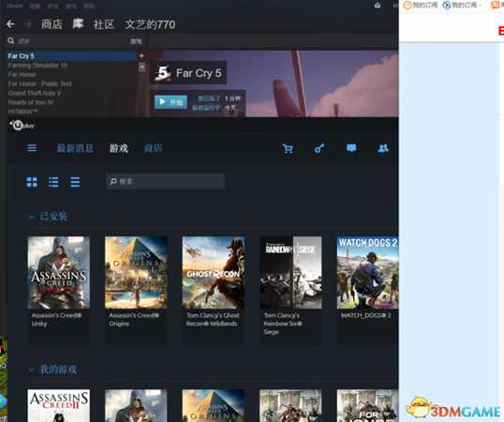The image size is (504, 422).
Task: Click the Far Cry 5 play button
Action: coord(170,102)
